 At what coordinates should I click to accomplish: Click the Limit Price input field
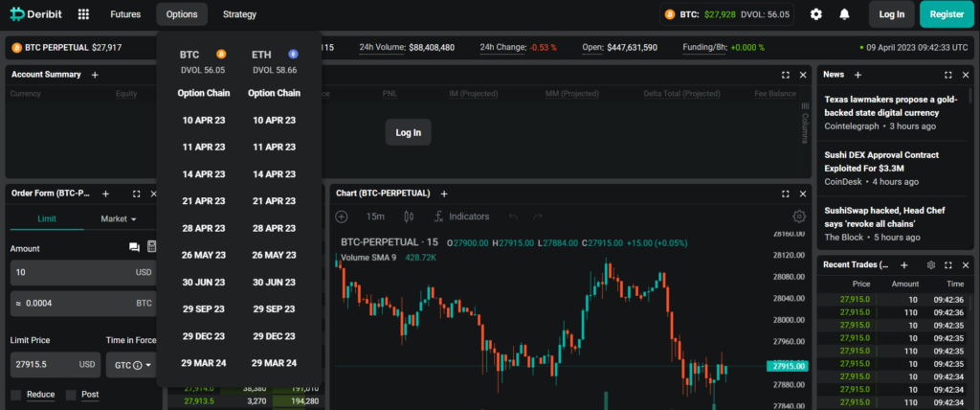click(x=55, y=364)
